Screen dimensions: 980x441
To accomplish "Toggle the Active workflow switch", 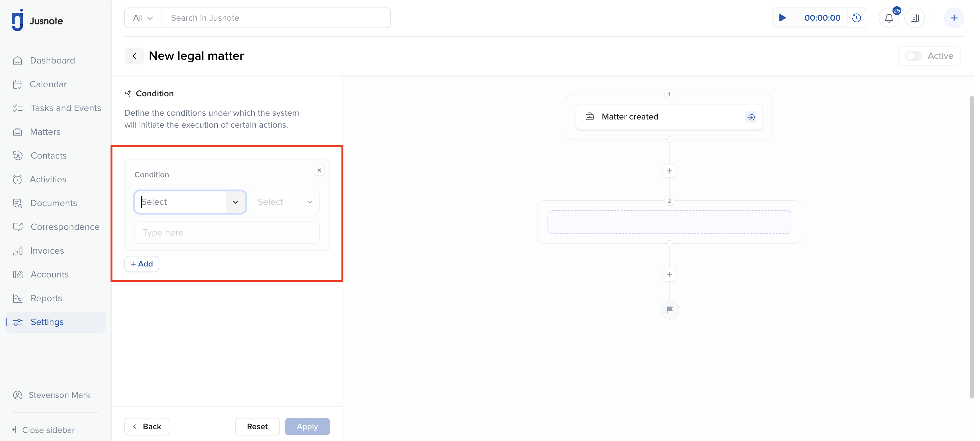I will pyautogui.click(x=913, y=56).
